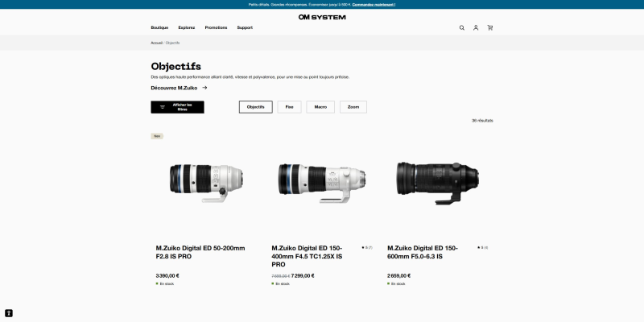Open the Boutique menu
Viewport: 644px width, 322px height.
point(159,27)
